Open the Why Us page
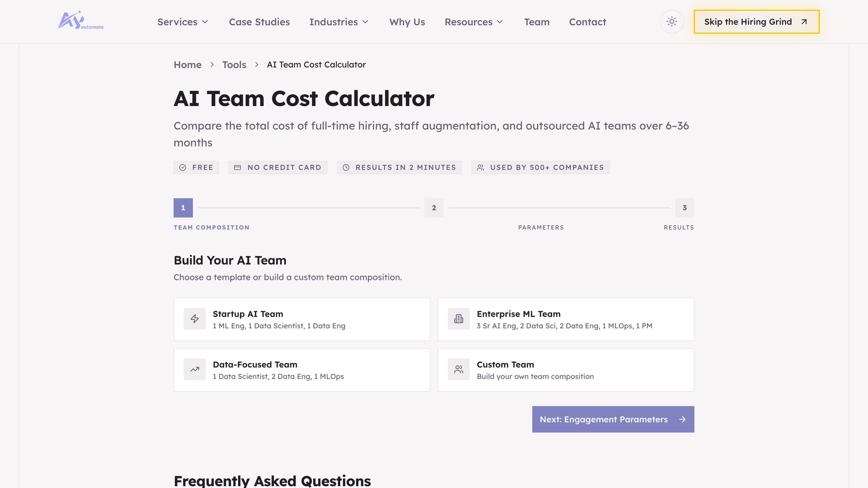This screenshot has width=868, height=488. 407,22
